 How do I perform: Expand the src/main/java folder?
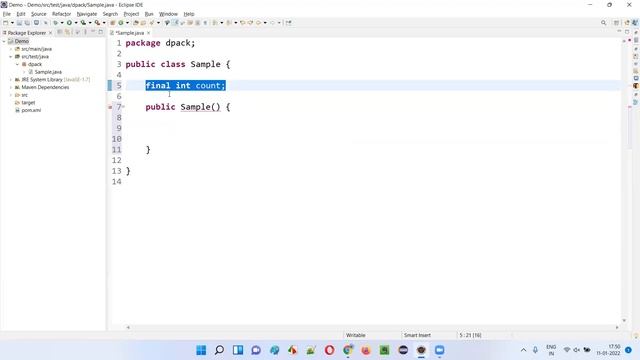pyautogui.click(x=11, y=49)
